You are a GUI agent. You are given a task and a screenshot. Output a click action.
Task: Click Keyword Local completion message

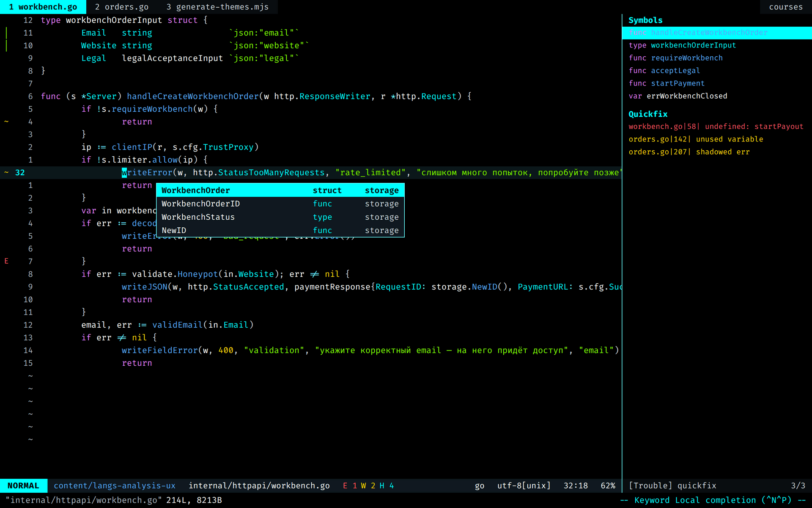pos(713,500)
